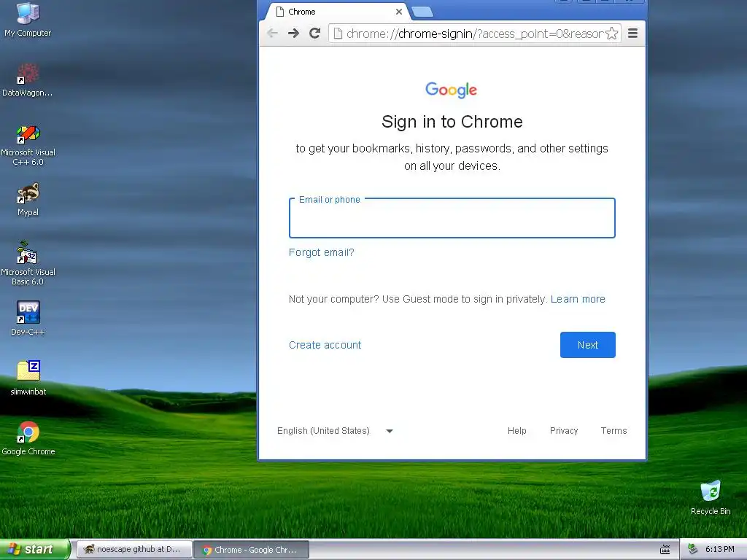747x560 pixels.
Task: Open the Terms link in footer
Action: click(614, 431)
